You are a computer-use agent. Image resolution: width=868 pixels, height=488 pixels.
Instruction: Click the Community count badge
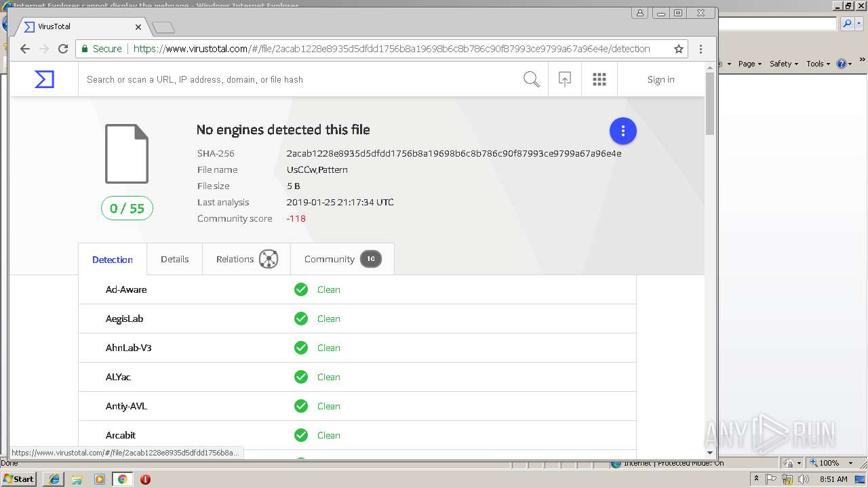pyautogui.click(x=371, y=259)
